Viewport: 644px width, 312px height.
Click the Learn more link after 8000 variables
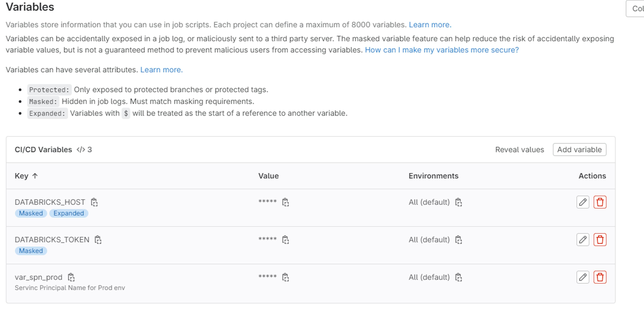(430, 25)
